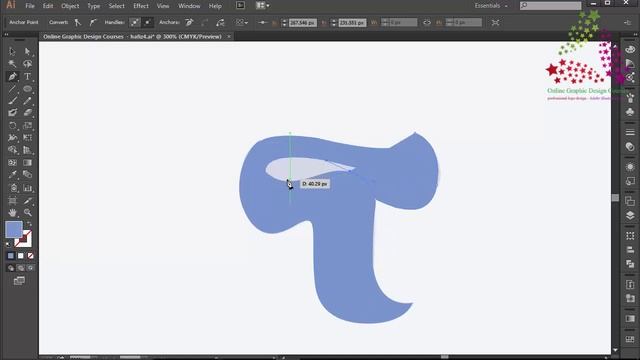Select the Gradient tool
The width and height of the screenshot is (640, 360).
[x=27, y=162]
